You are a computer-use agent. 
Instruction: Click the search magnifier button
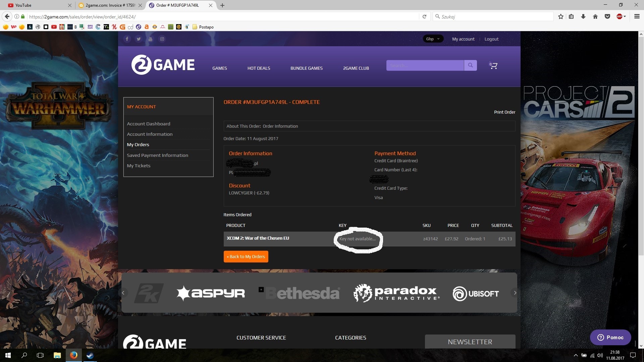point(470,65)
